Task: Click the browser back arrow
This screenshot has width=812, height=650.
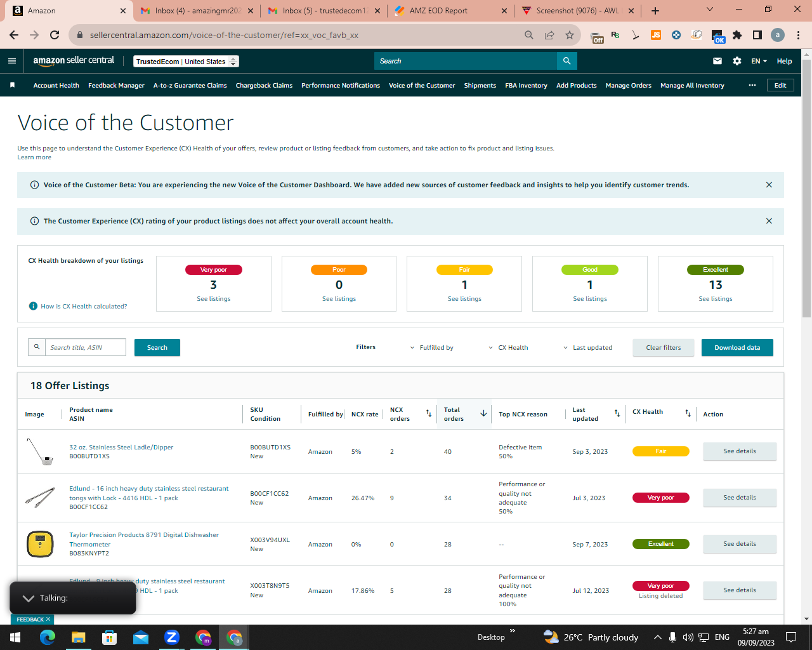Action: pos(14,35)
